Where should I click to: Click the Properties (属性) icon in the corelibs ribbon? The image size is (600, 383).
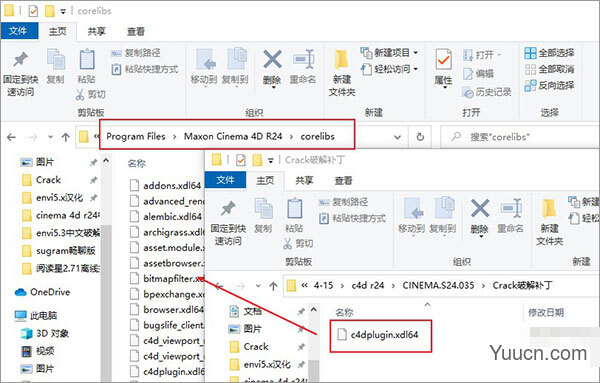pyautogui.click(x=443, y=59)
